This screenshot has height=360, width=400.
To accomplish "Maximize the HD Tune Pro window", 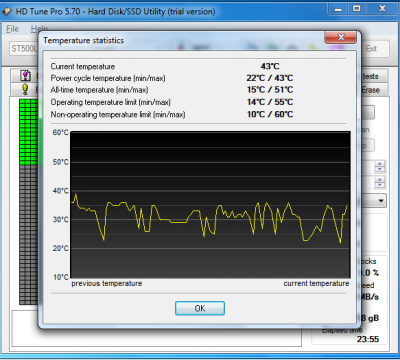I will 357,9.
